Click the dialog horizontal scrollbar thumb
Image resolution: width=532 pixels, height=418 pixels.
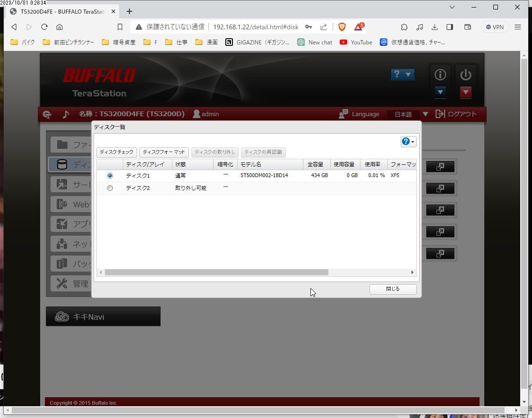(216, 273)
